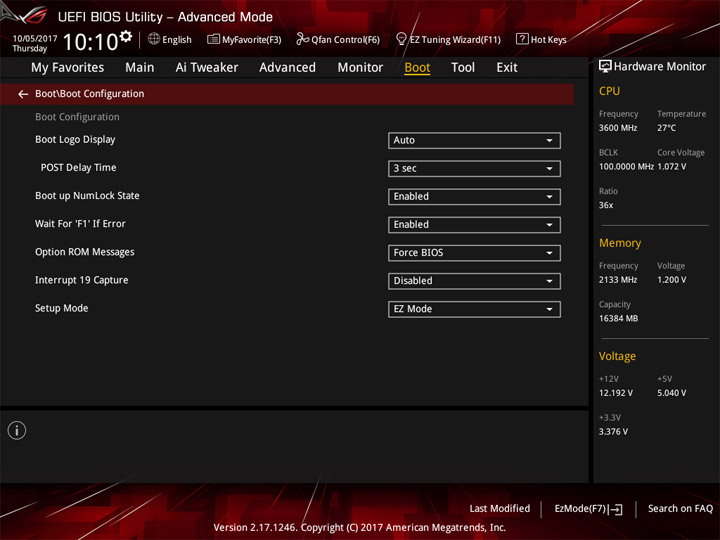Open the Boot Logo Display dropdown

point(474,141)
